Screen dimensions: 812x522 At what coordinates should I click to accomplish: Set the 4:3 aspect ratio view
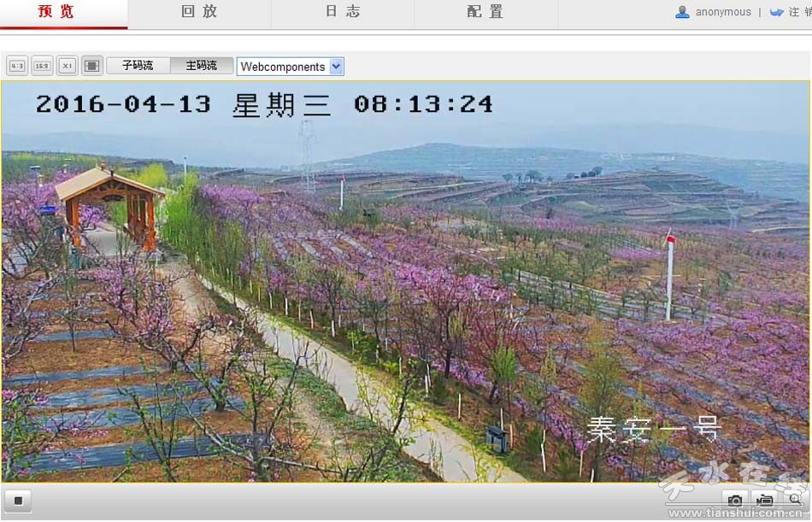(x=17, y=66)
